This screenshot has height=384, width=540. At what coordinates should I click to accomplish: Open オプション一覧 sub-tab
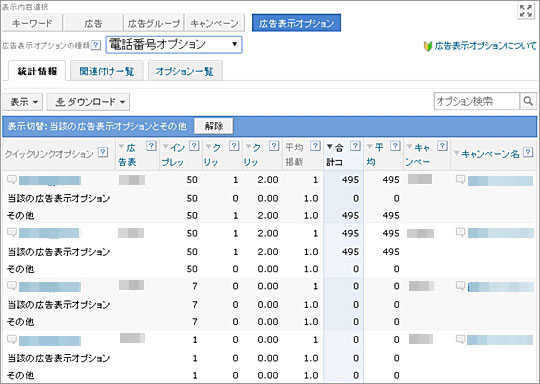(x=185, y=71)
